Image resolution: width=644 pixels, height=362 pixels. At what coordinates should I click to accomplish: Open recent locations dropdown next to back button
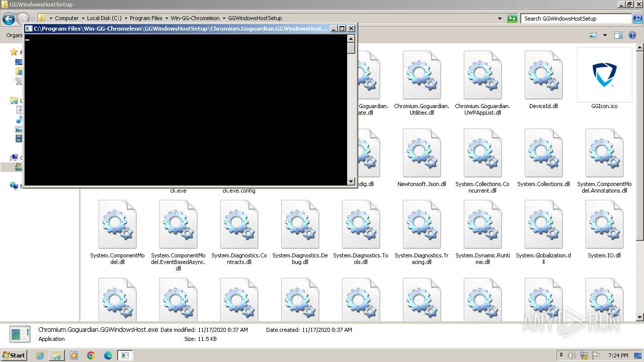(32, 19)
